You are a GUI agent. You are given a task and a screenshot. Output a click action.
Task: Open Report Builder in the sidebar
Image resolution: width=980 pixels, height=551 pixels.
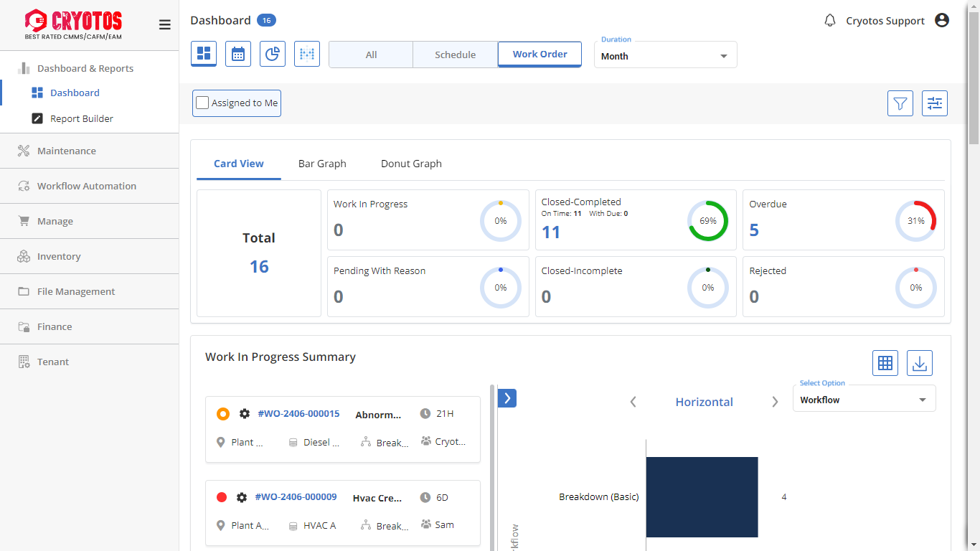[82, 118]
